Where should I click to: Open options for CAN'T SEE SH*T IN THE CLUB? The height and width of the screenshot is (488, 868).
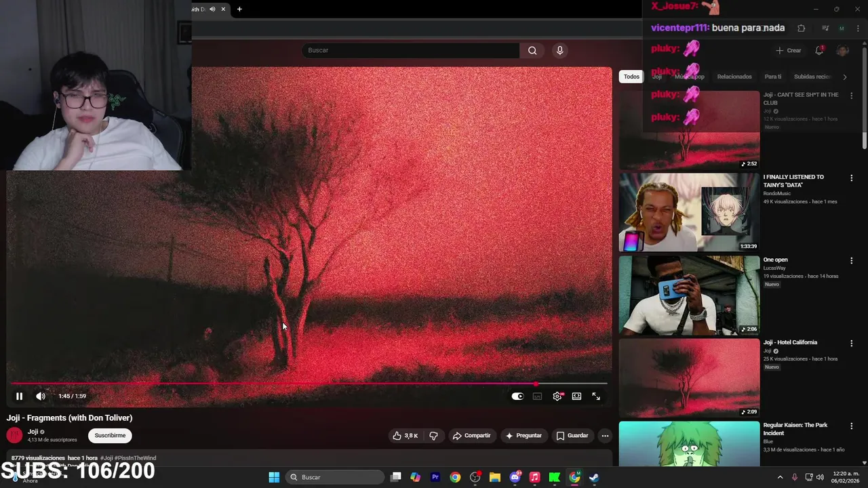pyautogui.click(x=851, y=96)
